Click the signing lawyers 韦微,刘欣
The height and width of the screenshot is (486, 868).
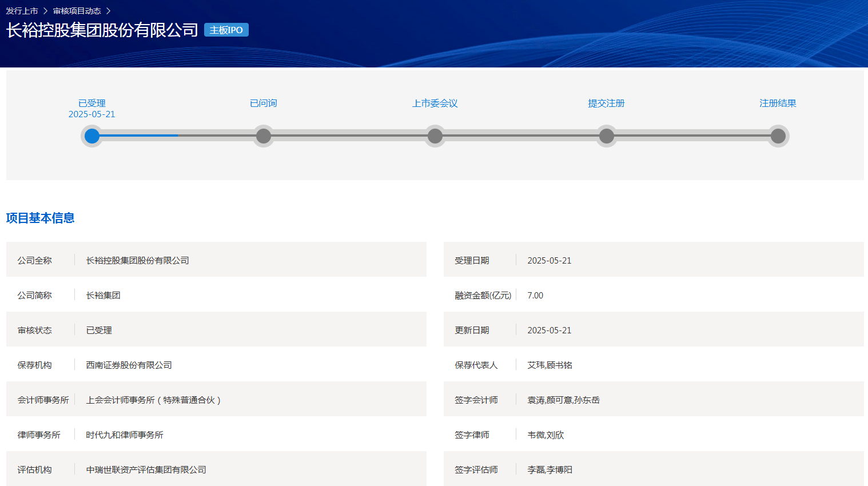(x=546, y=435)
